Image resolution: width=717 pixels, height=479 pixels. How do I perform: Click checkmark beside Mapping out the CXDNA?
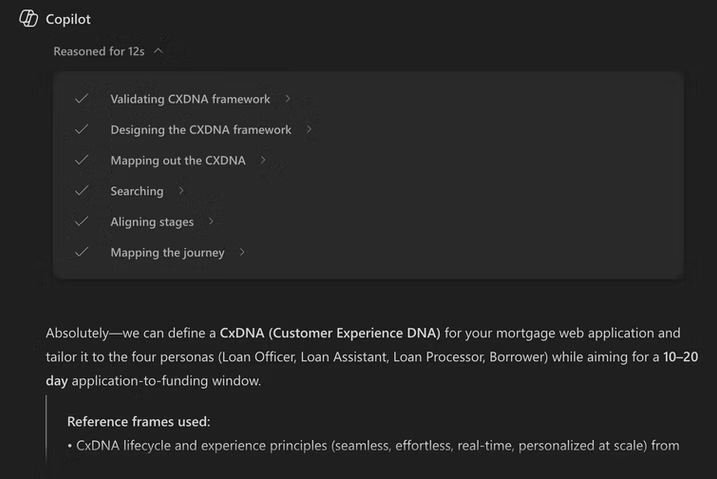[x=81, y=160]
